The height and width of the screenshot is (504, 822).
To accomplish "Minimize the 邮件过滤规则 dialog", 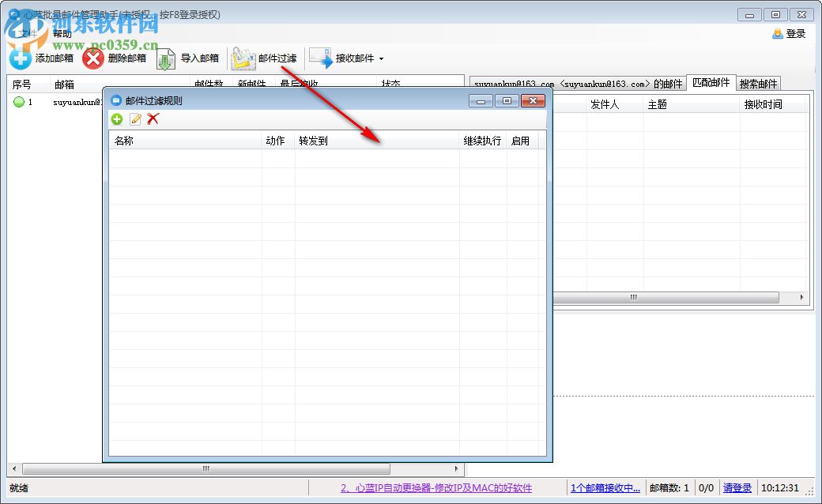I will (x=481, y=100).
